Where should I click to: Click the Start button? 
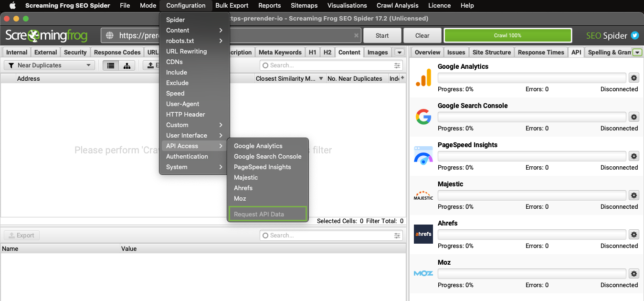click(x=382, y=35)
